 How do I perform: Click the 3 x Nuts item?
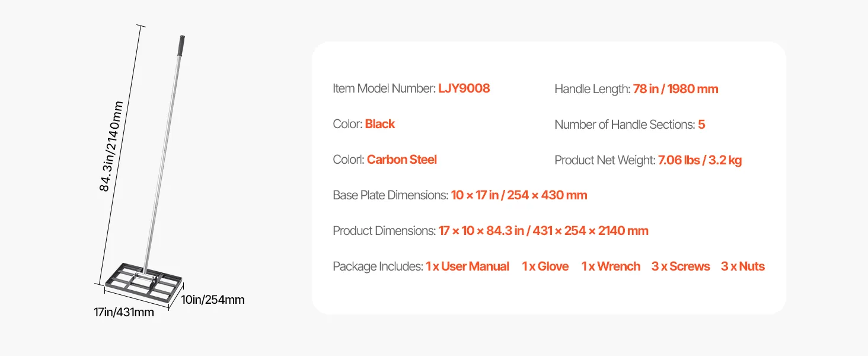coord(743,266)
